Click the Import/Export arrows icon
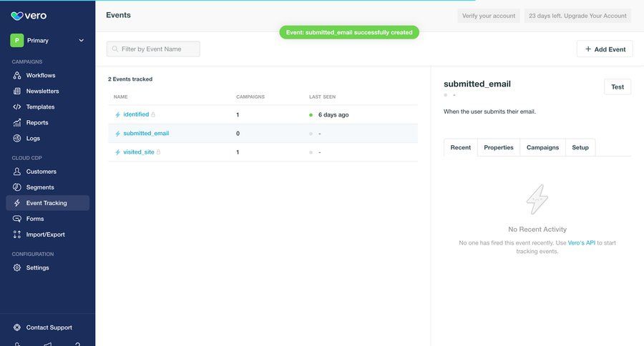Viewport: 644px width, 346px height. (x=17, y=234)
